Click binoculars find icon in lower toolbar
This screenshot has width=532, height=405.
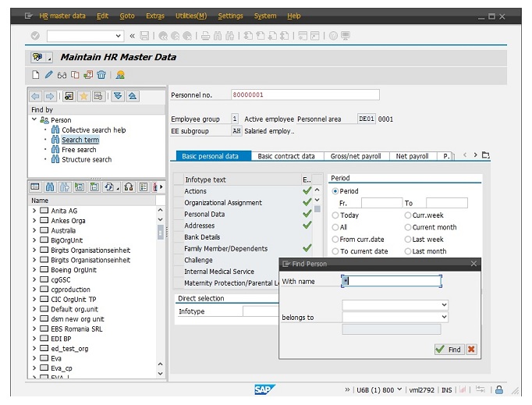pos(50,187)
